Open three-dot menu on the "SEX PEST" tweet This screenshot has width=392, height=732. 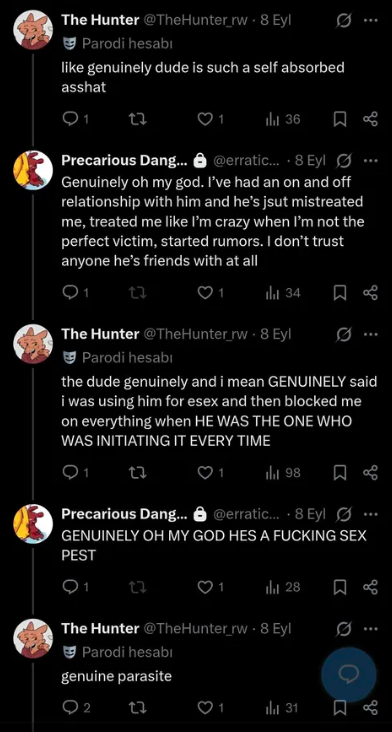(x=370, y=514)
